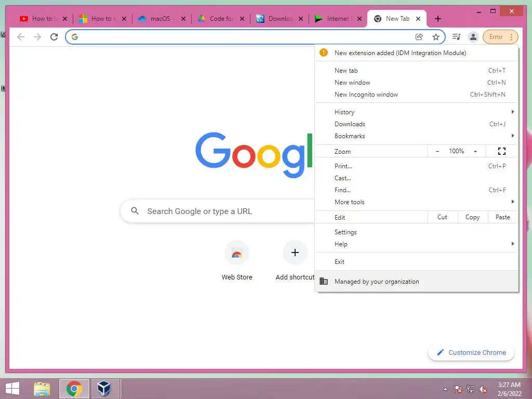
Task: Open File Explorer from the taskbar
Action: (42, 389)
